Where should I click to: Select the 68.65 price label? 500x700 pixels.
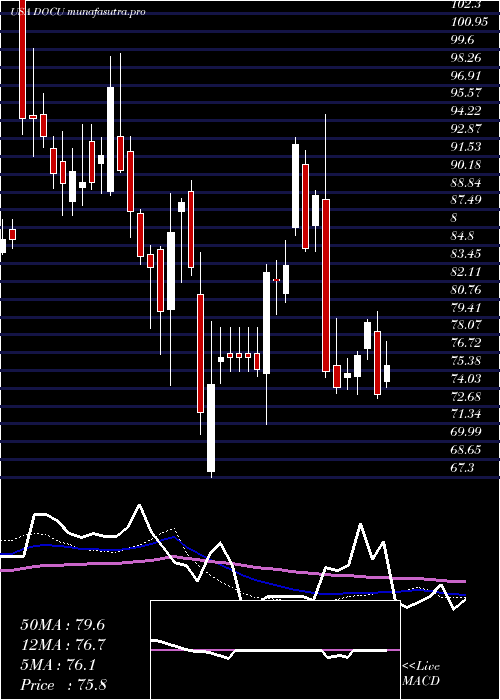click(466, 450)
